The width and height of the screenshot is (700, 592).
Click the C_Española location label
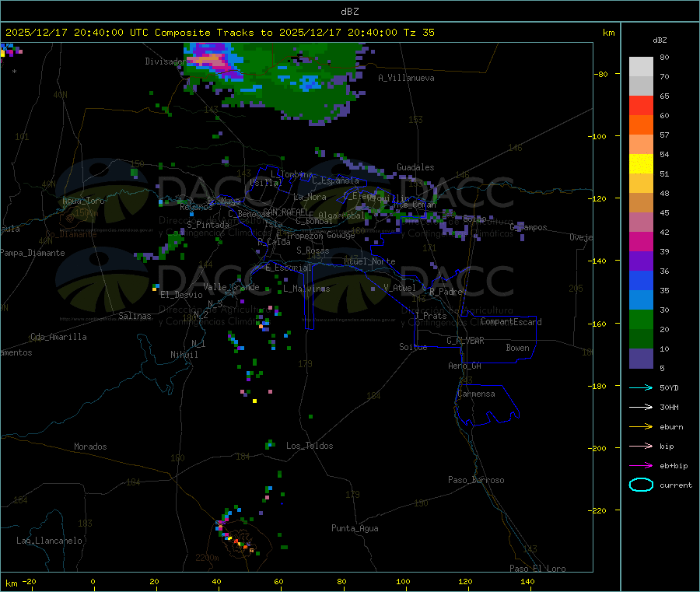(x=335, y=180)
